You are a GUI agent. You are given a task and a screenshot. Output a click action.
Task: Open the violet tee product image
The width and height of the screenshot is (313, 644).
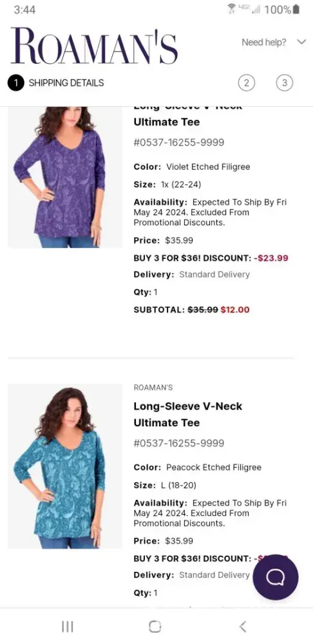(65, 177)
